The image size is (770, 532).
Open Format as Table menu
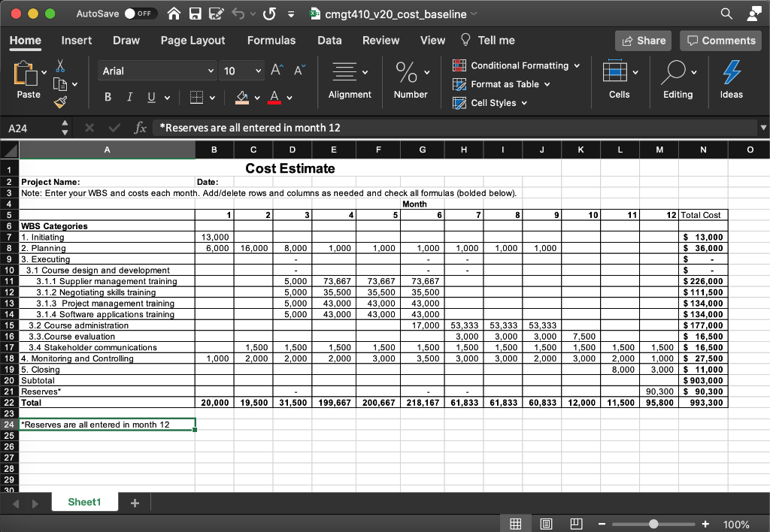[501, 84]
